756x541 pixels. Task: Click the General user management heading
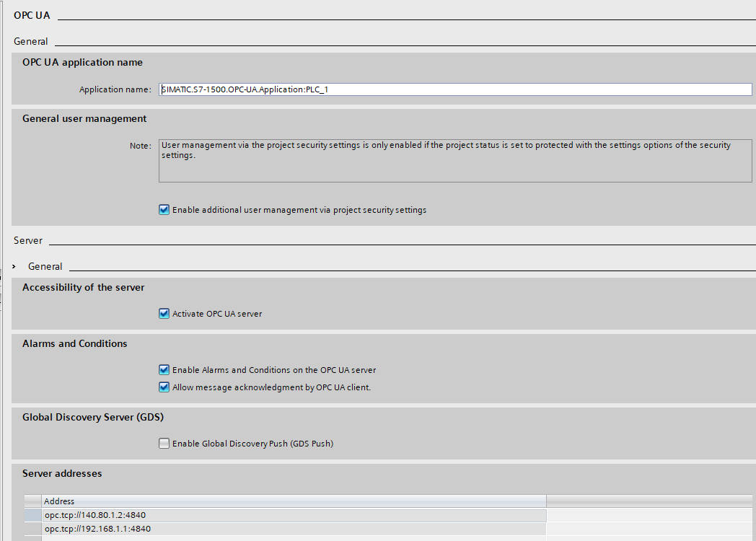[84, 118]
